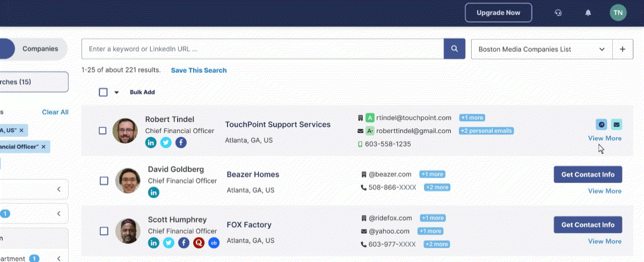Remove the "A, US" location filter tag
Viewport: 644px width, 262px height.
point(21,130)
